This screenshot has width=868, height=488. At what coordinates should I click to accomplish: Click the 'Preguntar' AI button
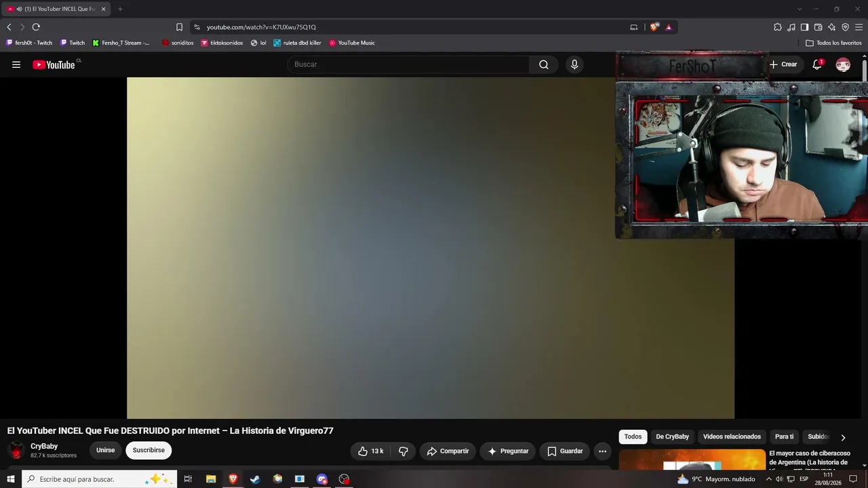point(508,451)
